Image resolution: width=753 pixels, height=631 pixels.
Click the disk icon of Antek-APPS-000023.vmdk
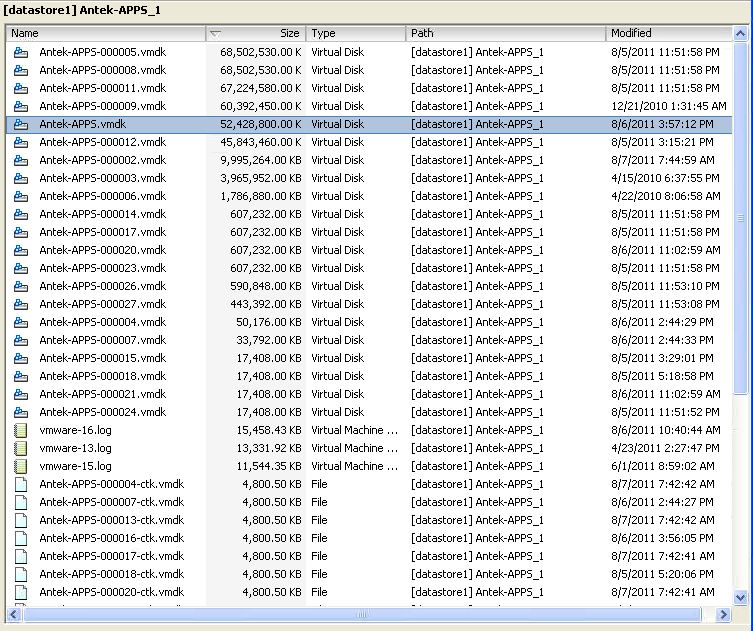pyautogui.click(x=21, y=268)
